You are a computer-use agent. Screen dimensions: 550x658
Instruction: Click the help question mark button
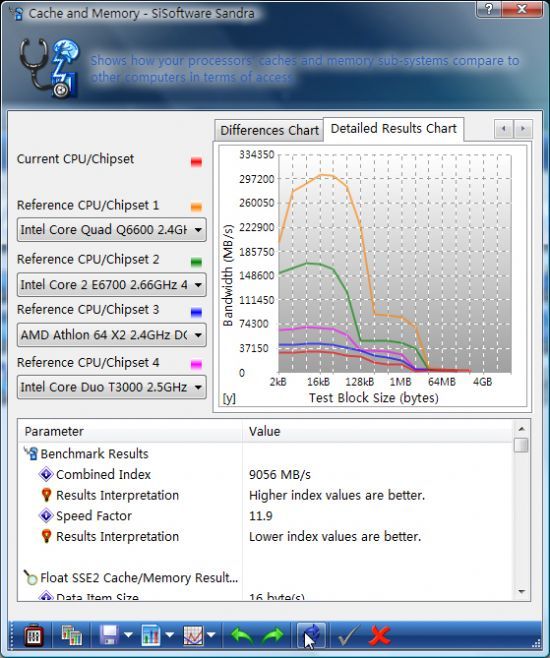click(x=489, y=9)
